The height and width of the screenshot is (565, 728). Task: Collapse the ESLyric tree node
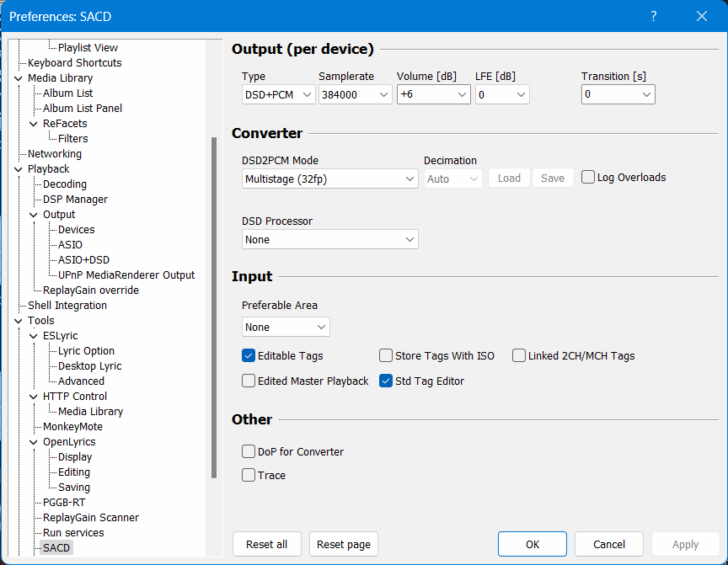34,336
